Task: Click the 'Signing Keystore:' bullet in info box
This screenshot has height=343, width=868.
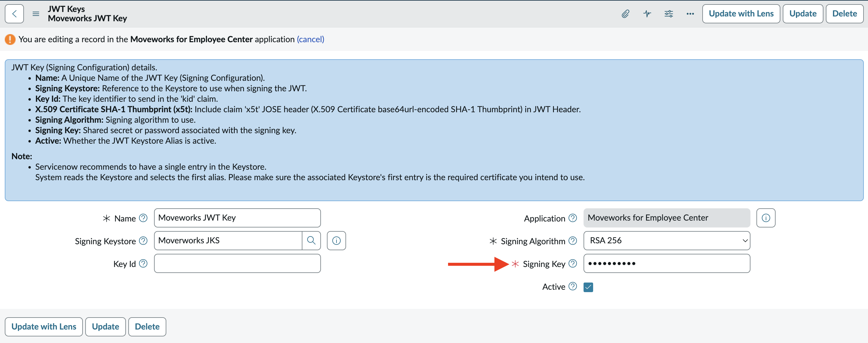Action: (x=68, y=88)
